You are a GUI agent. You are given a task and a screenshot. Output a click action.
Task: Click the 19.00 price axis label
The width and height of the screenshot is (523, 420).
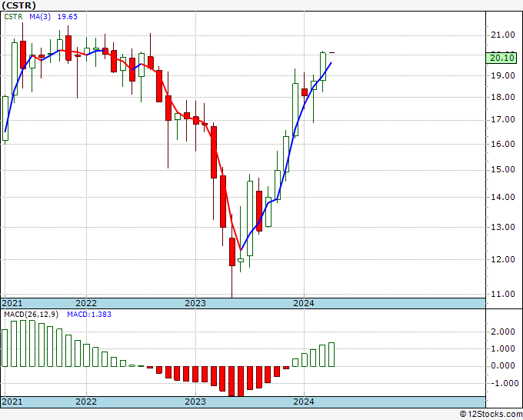(502, 75)
